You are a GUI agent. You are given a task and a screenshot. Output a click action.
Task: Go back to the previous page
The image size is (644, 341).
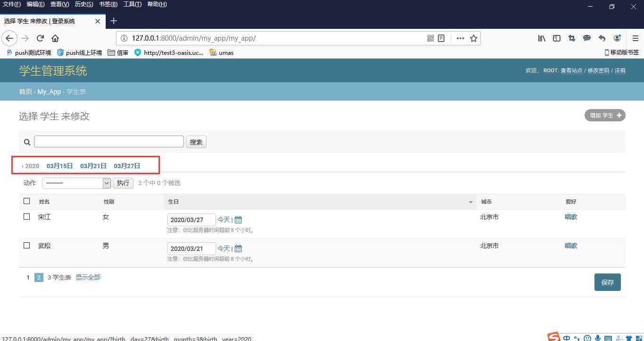click(x=10, y=38)
